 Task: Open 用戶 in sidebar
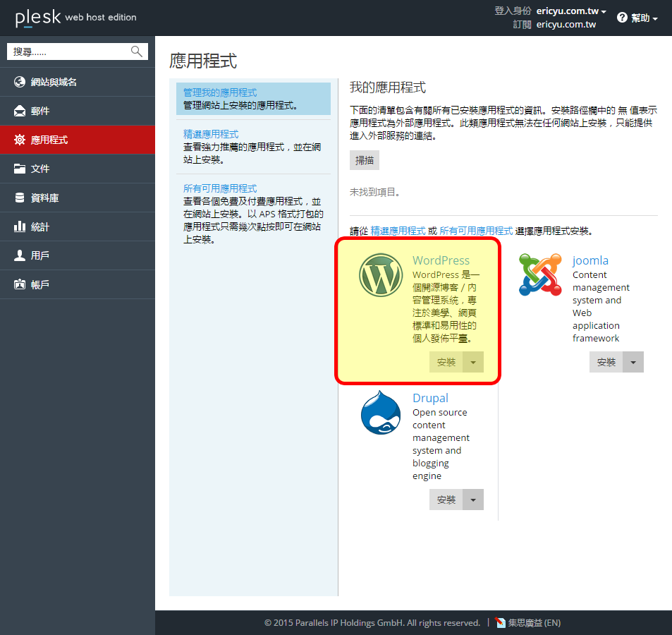point(78,255)
